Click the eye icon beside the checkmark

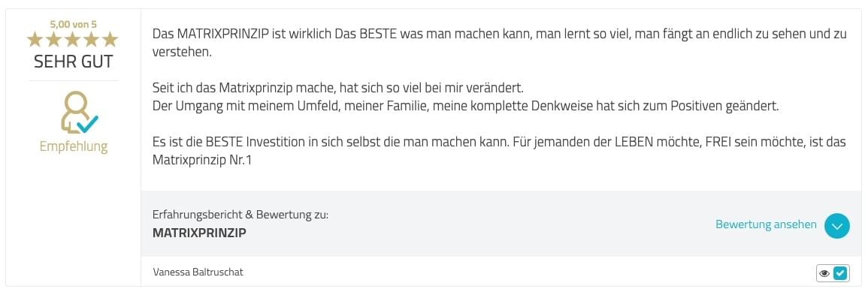[824, 273]
